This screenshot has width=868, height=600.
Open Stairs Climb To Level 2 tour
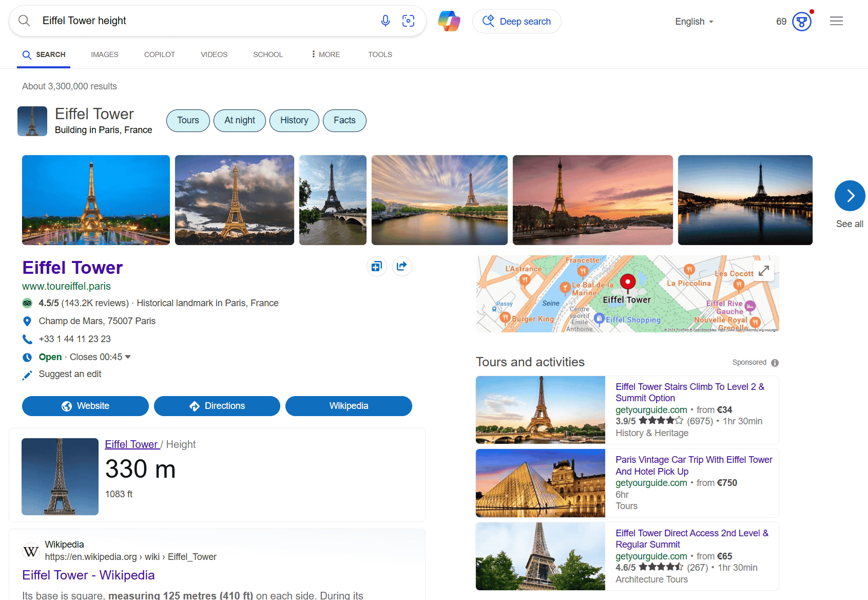coord(690,392)
